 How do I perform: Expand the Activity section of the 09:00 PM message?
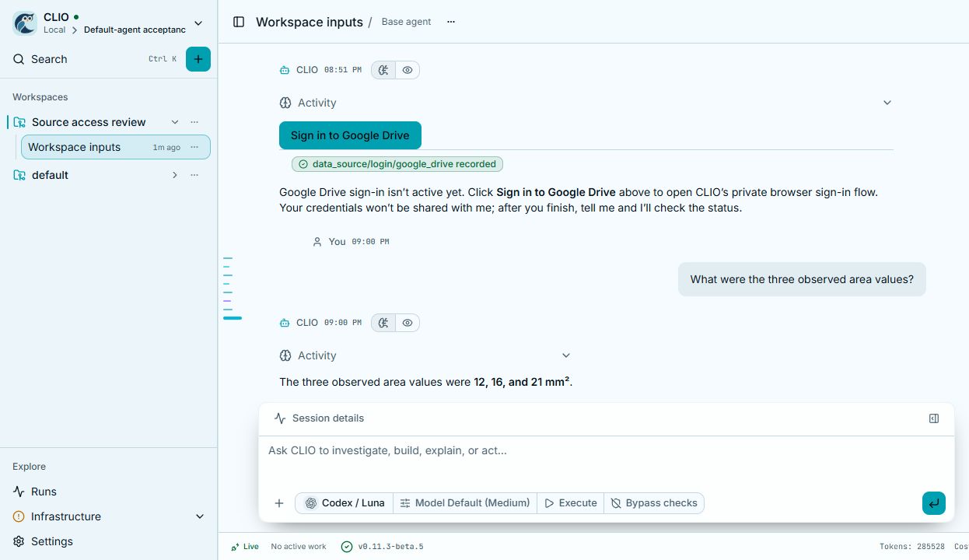point(425,355)
